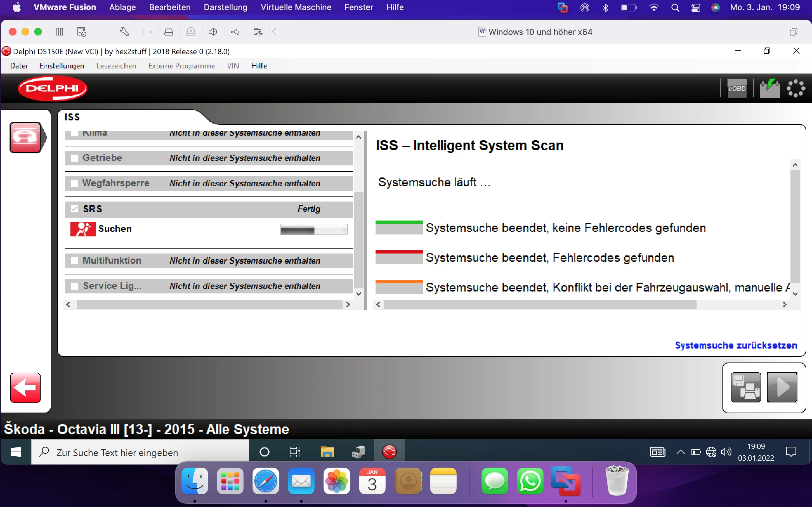Uncheck the SRS checkbox
The height and width of the screenshot is (507, 812).
click(75, 209)
